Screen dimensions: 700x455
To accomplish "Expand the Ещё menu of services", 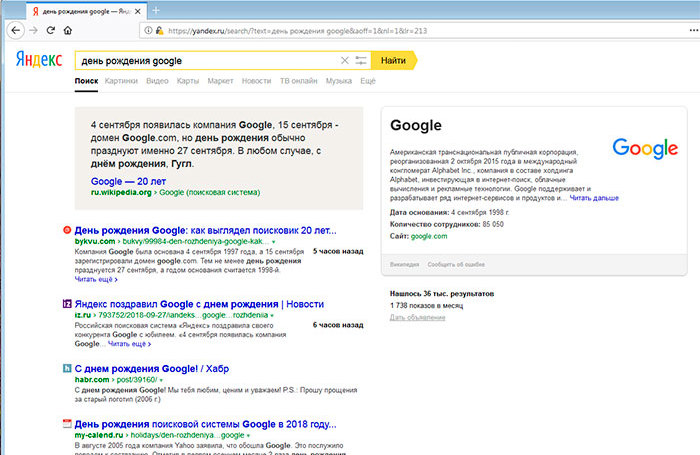I will 368,81.
